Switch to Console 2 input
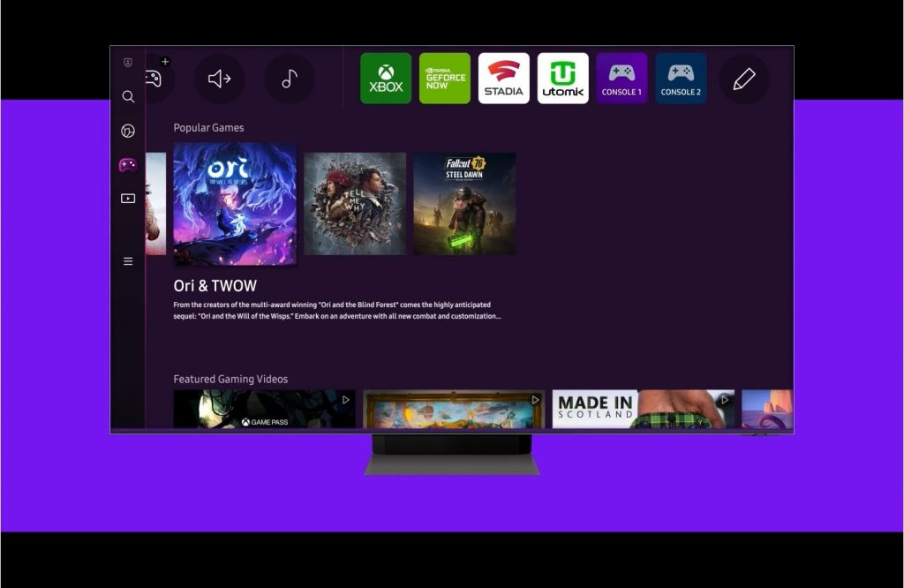 (x=681, y=79)
